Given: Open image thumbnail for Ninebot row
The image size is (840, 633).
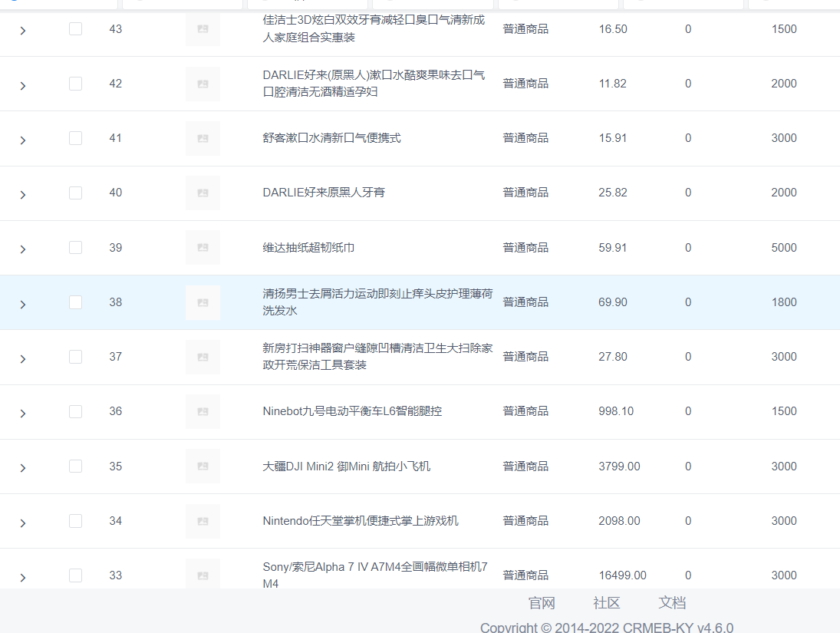Looking at the screenshot, I should (203, 411).
